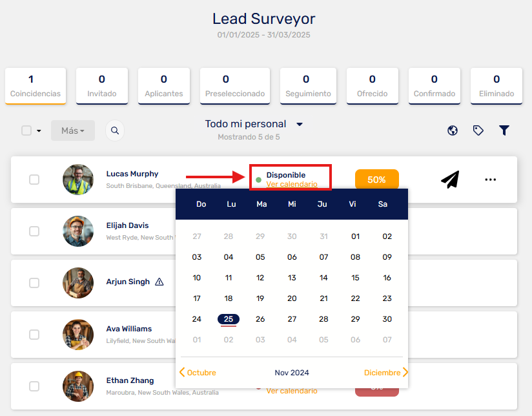Viewport: 532px width, 416px height.
Task: Open Arjun Singh's name
Action: (x=128, y=282)
